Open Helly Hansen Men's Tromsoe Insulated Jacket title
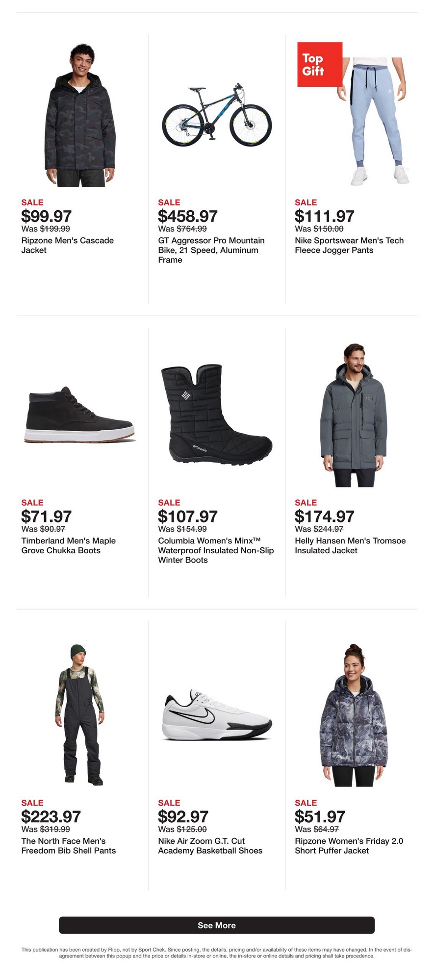The image size is (434, 980). pos(350,546)
